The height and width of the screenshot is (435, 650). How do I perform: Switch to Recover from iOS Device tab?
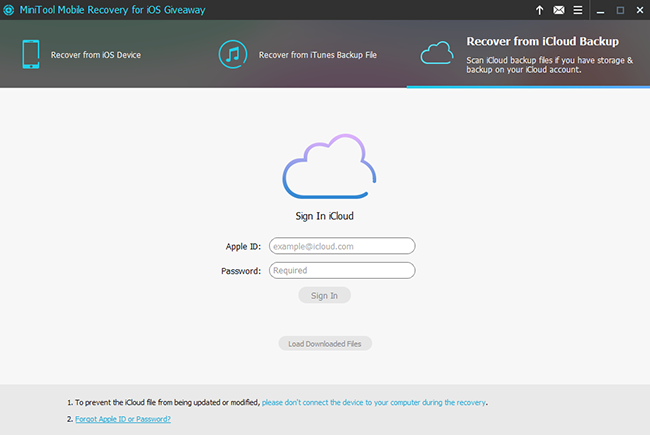click(96, 55)
